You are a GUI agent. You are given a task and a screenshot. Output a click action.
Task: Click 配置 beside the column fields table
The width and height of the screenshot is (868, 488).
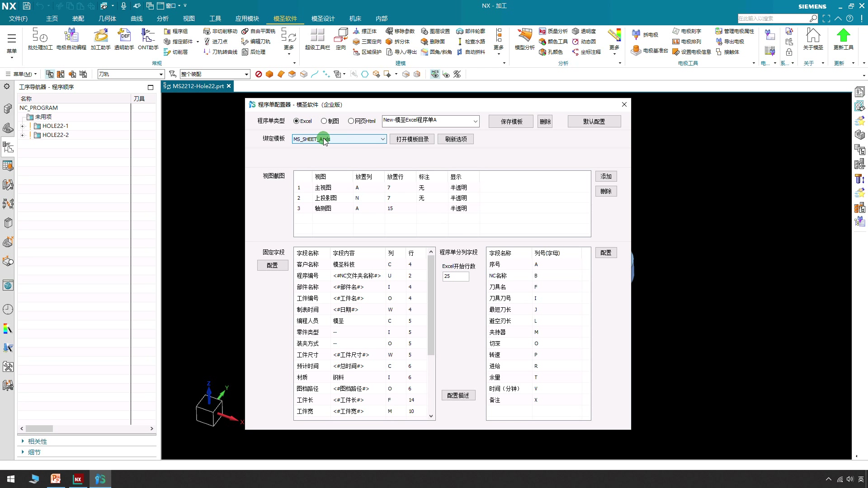[x=606, y=253]
